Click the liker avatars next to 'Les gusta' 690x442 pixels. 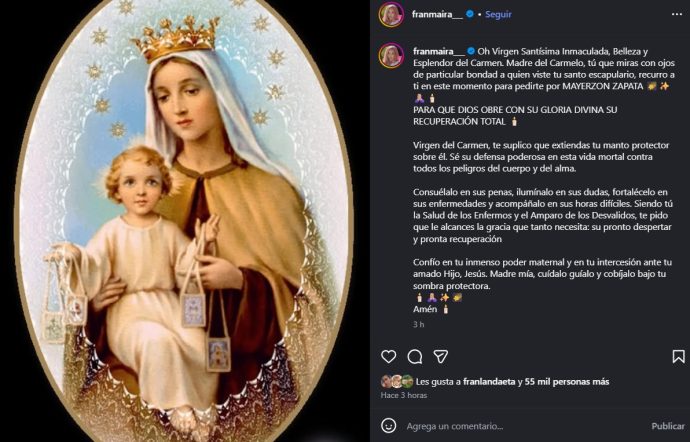click(x=396, y=381)
